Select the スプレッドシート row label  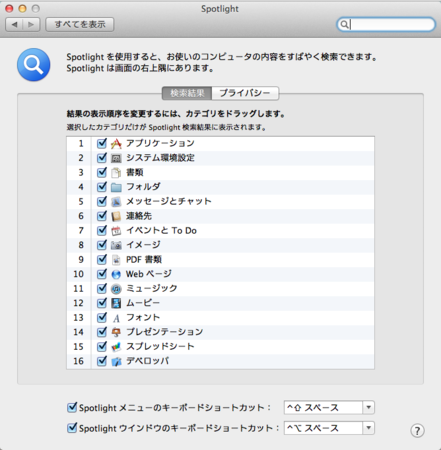160,346
